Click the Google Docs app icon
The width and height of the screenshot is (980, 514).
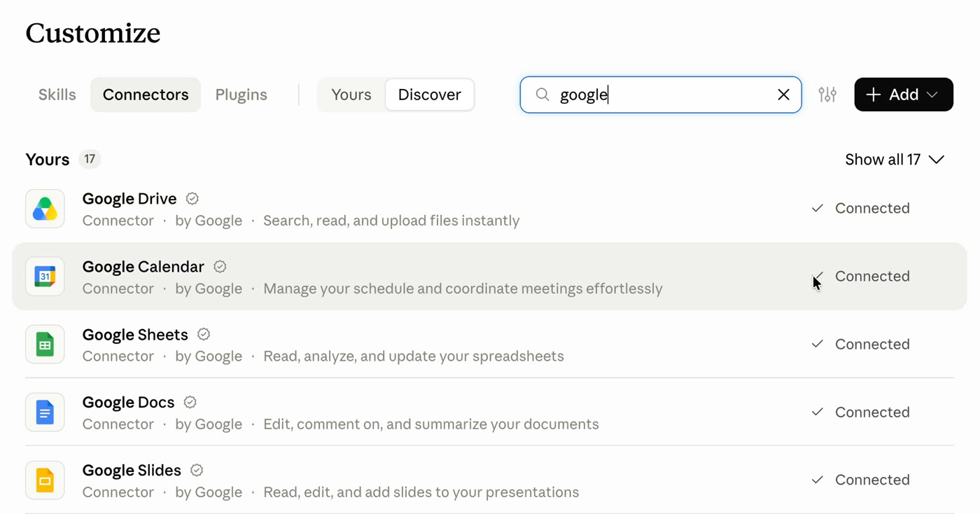click(x=45, y=412)
